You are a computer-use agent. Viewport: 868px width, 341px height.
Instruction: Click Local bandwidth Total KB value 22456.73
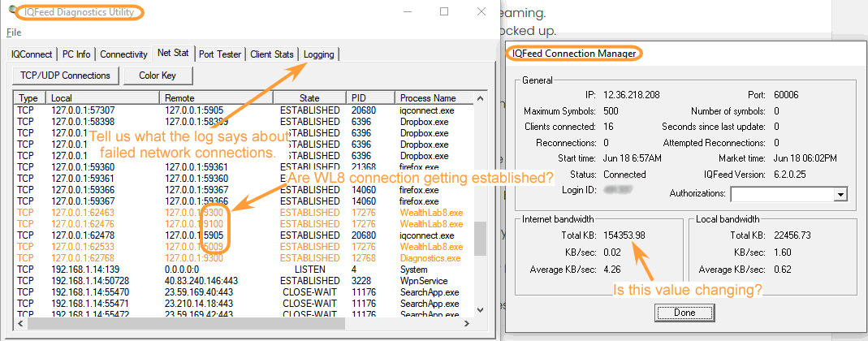(x=792, y=235)
